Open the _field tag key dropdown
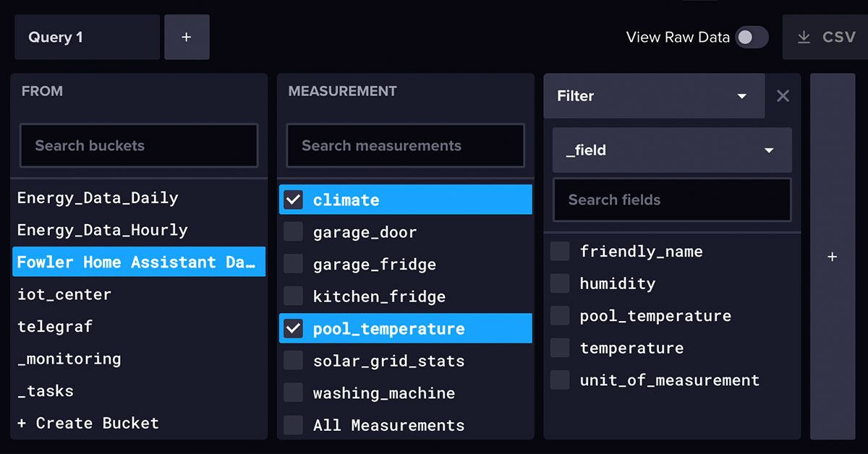 tap(672, 150)
